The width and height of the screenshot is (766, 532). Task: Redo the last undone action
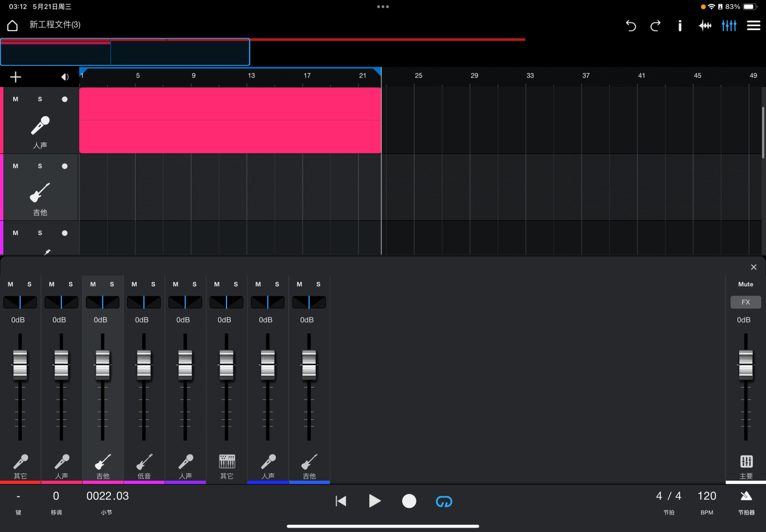click(x=655, y=26)
